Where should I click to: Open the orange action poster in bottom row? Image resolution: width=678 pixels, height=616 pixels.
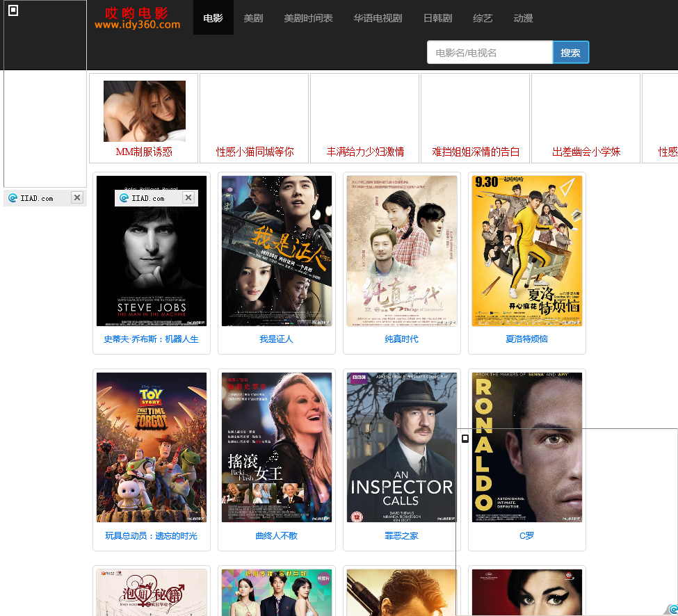402,592
